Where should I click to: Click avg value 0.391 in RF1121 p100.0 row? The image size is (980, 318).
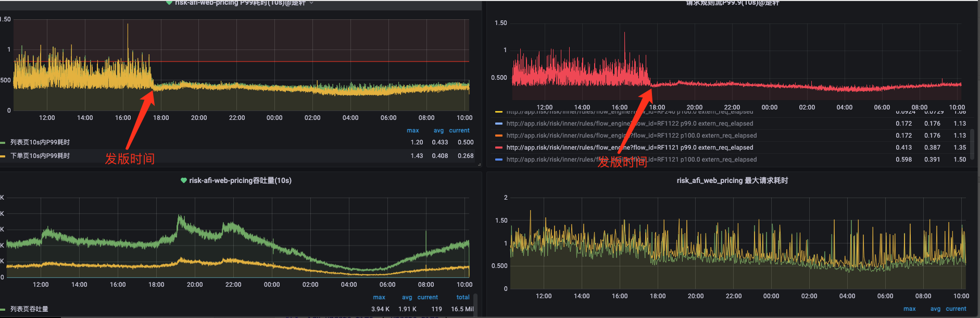click(932, 160)
